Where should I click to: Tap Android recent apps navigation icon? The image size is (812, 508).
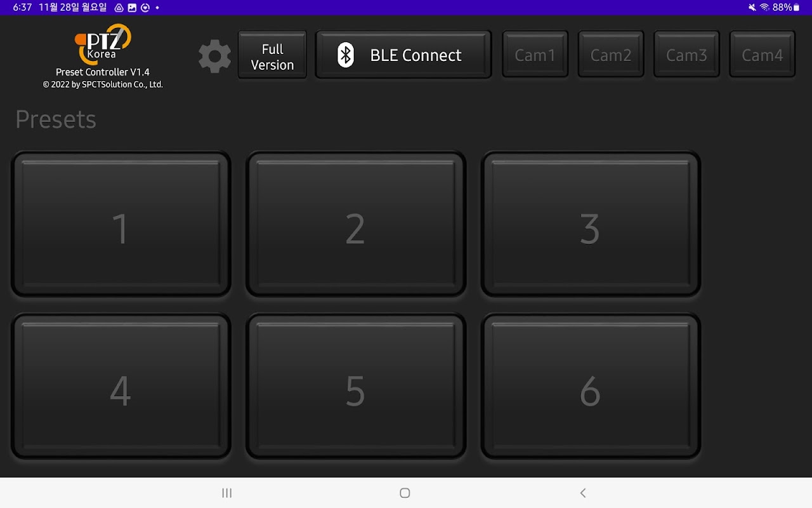(227, 493)
